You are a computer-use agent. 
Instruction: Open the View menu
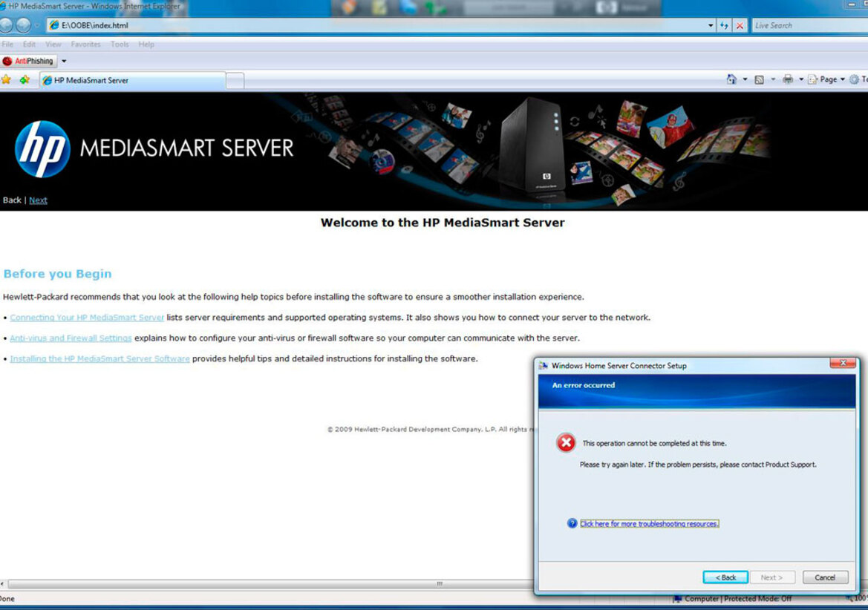[x=53, y=45]
